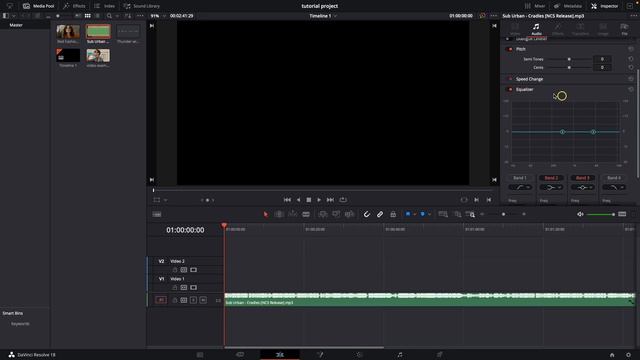This screenshot has width=640, height=360.
Task: Select the Sub Urban audio clip on timeline
Action: [x=429, y=300]
